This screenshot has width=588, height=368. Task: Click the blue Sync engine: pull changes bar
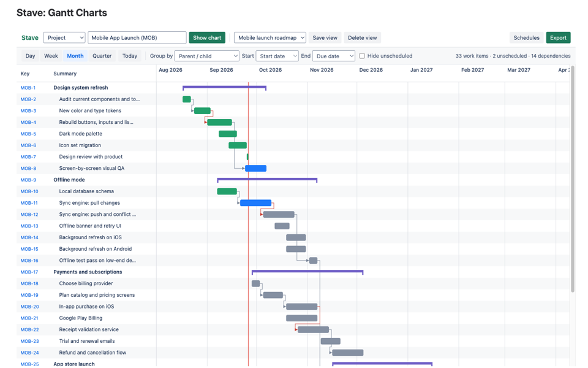(256, 203)
